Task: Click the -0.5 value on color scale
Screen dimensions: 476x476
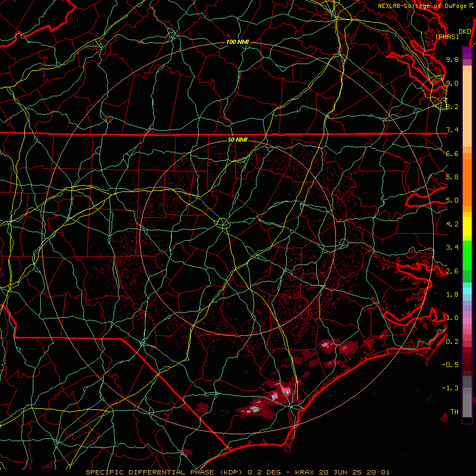Action: (450, 365)
